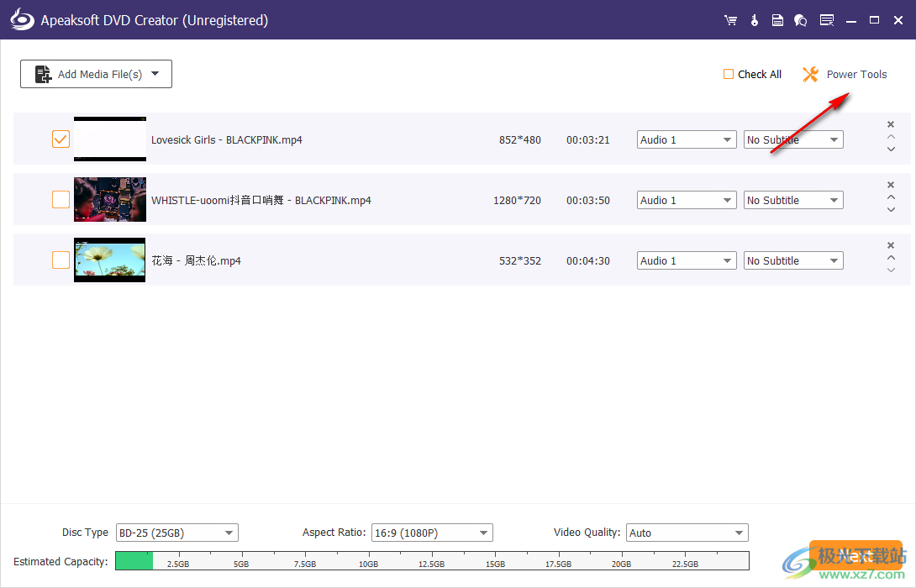Select the Lovesick Girls video thumbnail
Screen dimensions: 916x588
click(110, 139)
